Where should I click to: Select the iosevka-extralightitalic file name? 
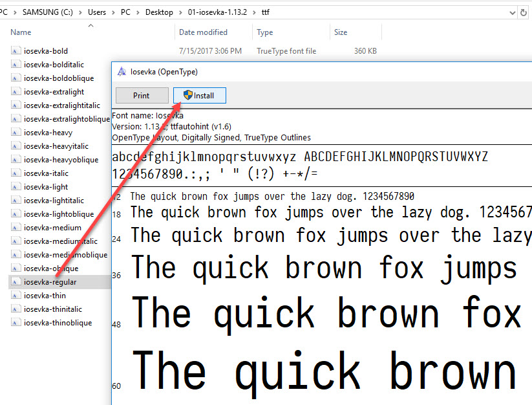(x=62, y=105)
